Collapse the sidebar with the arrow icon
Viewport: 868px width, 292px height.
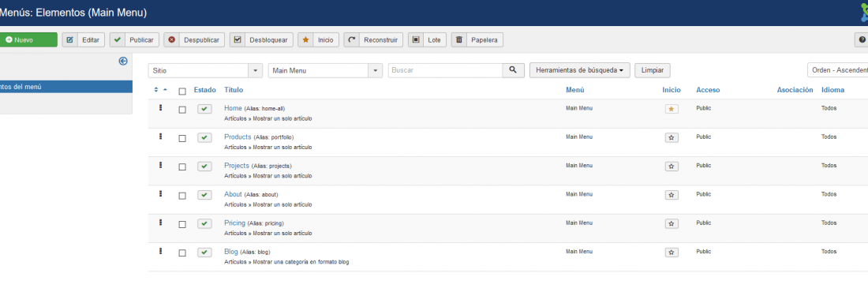coord(123,62)
